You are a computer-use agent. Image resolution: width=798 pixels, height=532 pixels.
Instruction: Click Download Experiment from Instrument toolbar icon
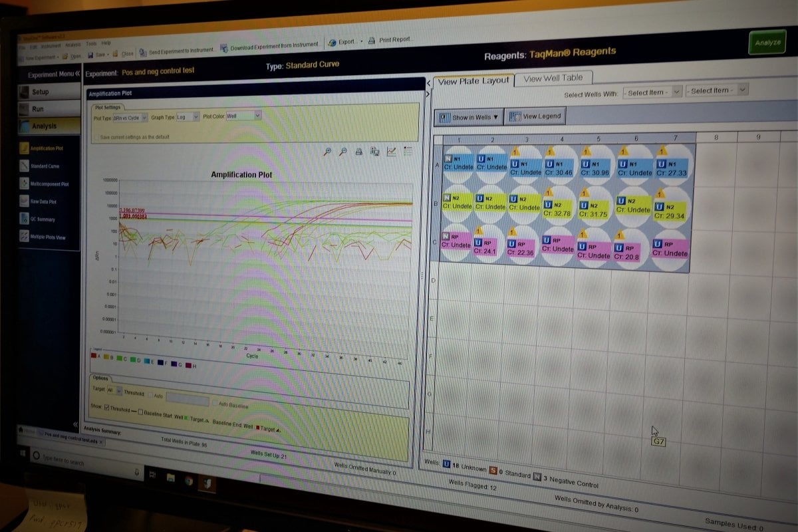[x=224, y=48]
